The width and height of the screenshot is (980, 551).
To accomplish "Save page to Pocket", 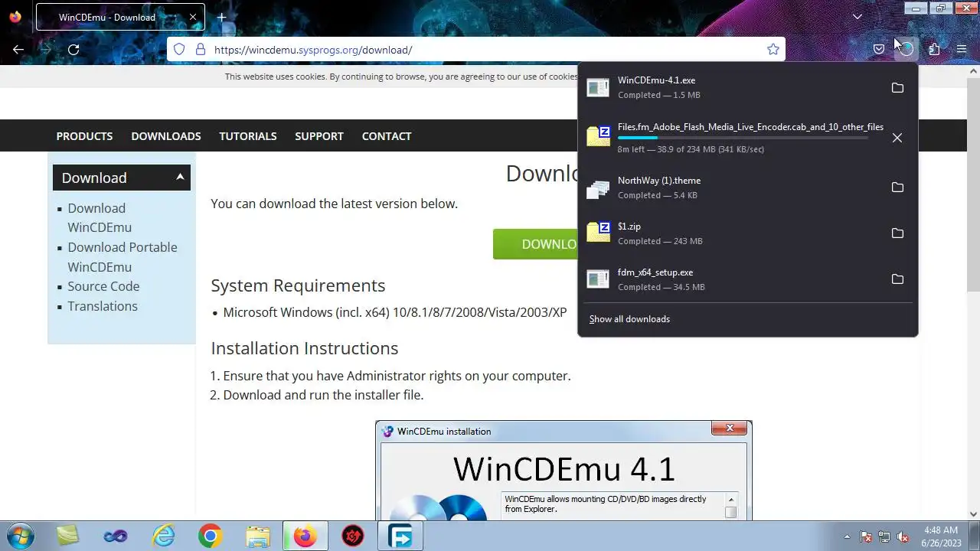I will tap(879, 50).
